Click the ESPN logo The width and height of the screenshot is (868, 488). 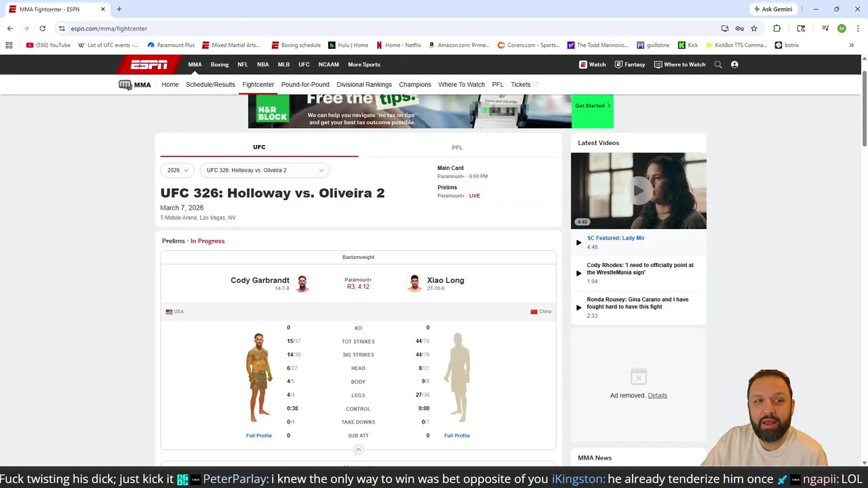tap(149, 65)
